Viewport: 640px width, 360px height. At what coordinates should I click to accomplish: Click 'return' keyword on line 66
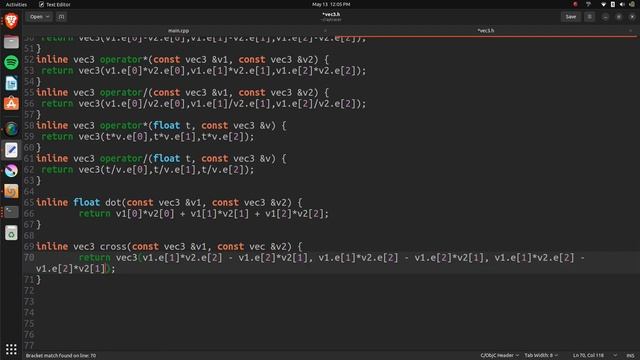click(95, 213)
